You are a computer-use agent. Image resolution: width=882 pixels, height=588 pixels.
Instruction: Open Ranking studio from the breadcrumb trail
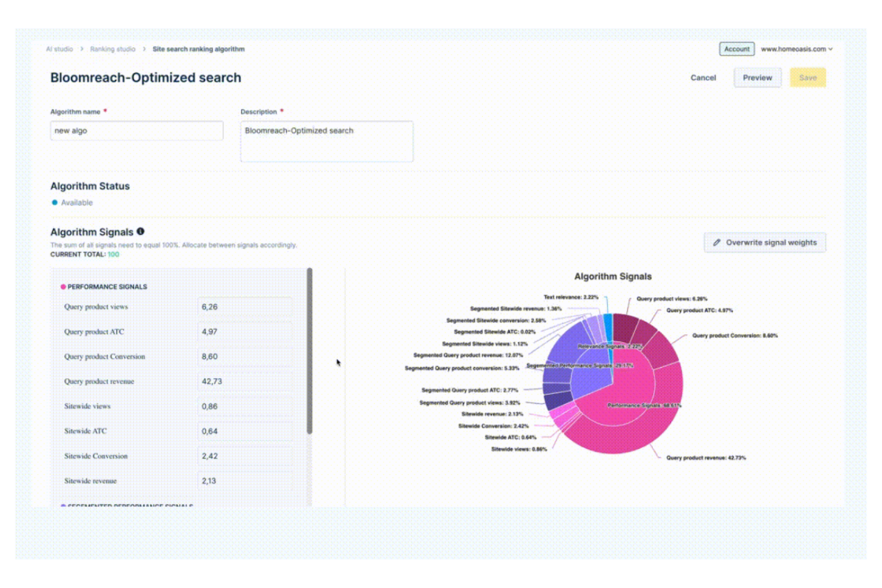[x=112, y=49]
